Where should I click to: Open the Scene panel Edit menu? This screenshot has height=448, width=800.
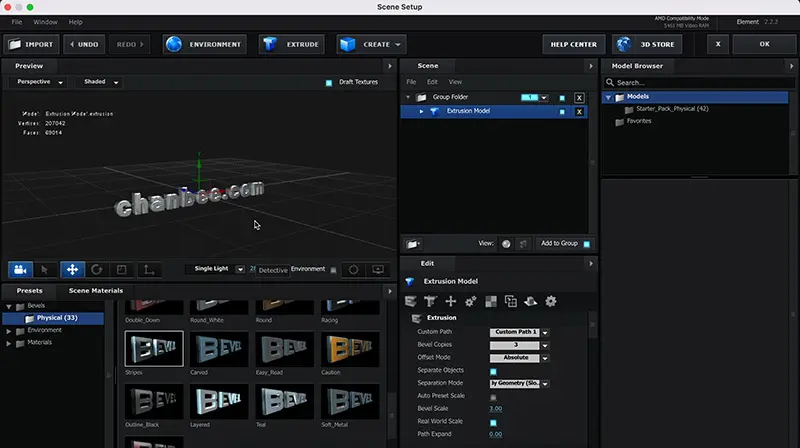tap(432, 82)
